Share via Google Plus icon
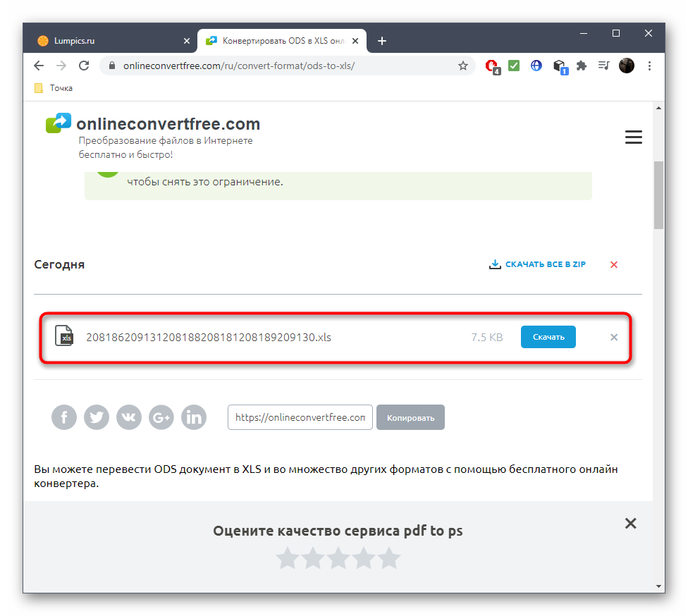 tap(161, 417)
